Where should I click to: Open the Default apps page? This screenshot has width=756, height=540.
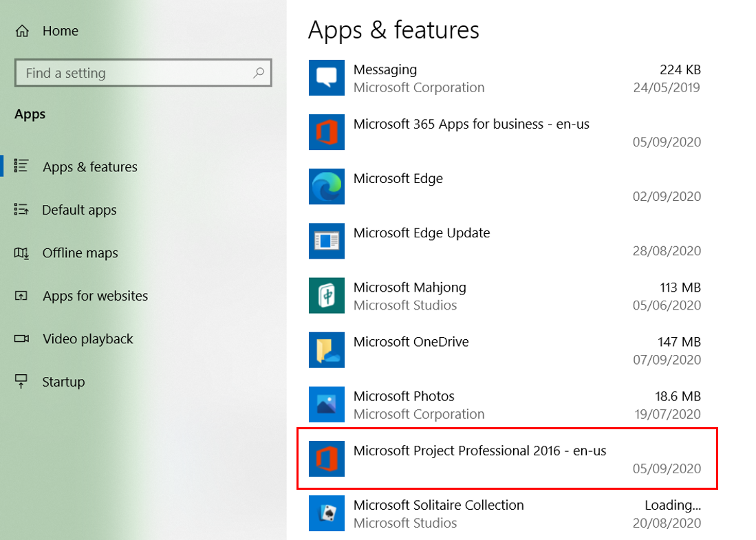[x=80, y=210]
